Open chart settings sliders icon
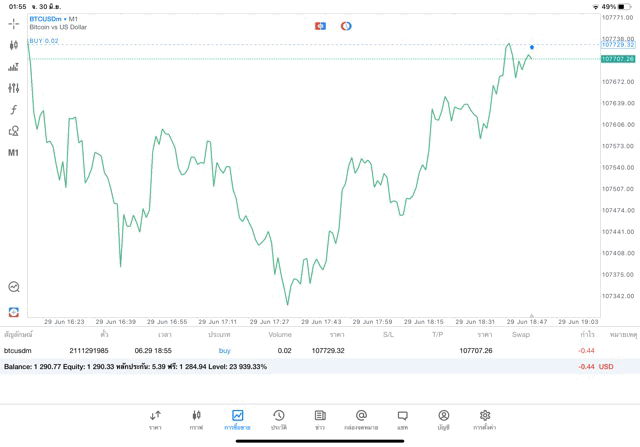Image resolution: width=640 pixels, height=447 pixels. pyautogui.click(x=14, y=88)
